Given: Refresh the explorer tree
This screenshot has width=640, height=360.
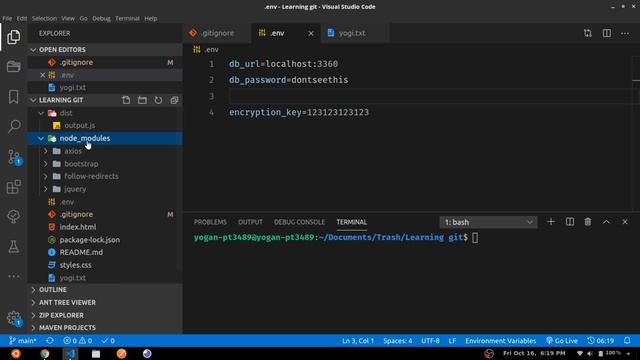Looking at the screenshot, I should pos(158,100).
